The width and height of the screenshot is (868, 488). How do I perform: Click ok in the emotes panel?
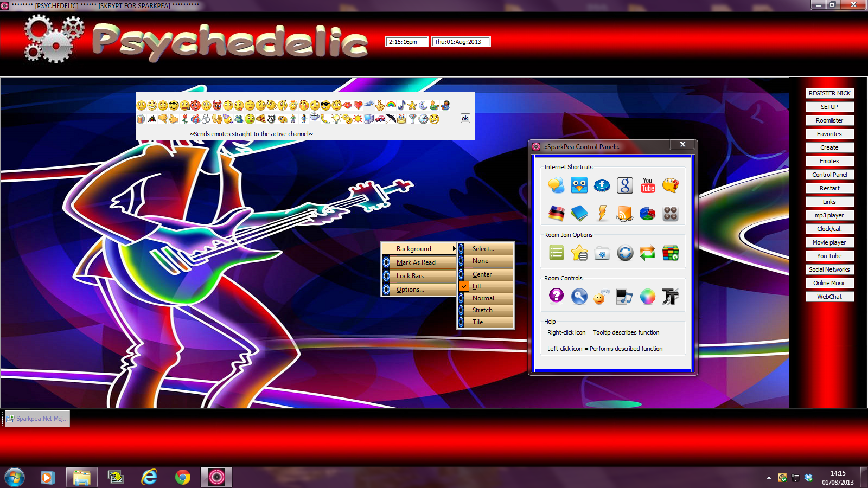click(x=465, y=118)
